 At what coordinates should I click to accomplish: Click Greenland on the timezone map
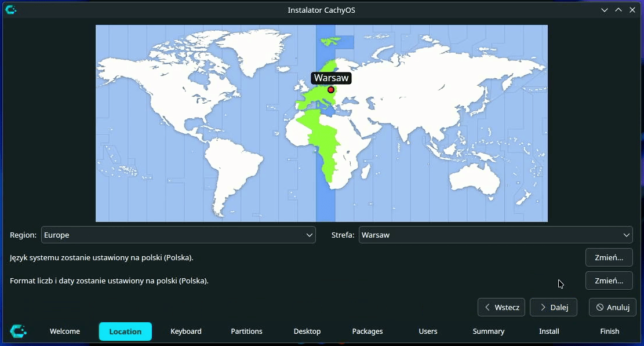click(x=257, y=49)
